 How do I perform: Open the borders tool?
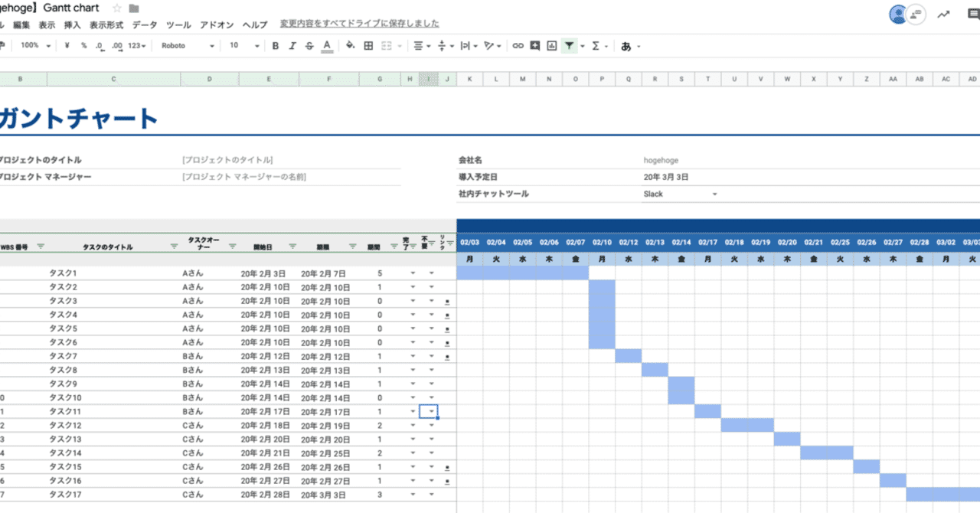[368, 46]
